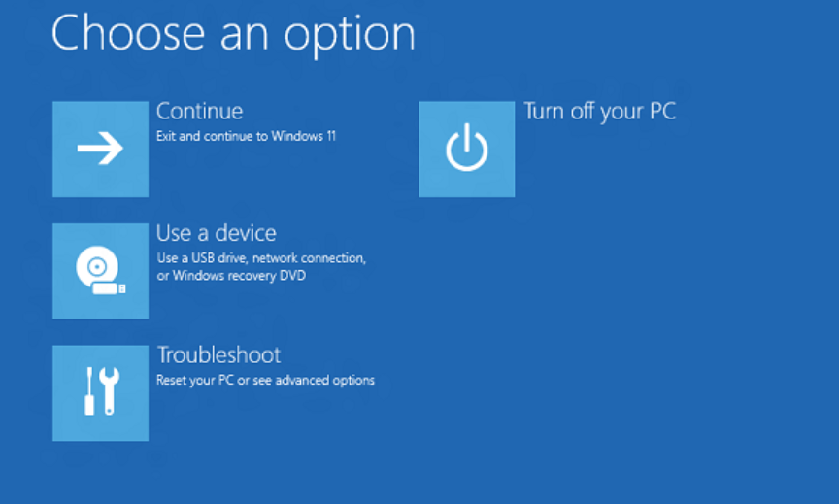Click the power icon tile
Image resolution: width=839 pixels, height=504 pixels.
[x=466, y=149]
